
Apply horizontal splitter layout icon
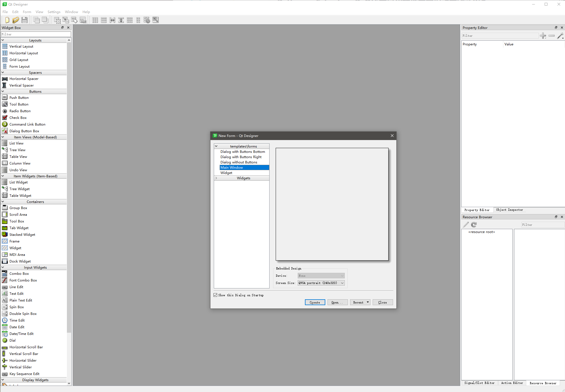click(x=112, y=20)
